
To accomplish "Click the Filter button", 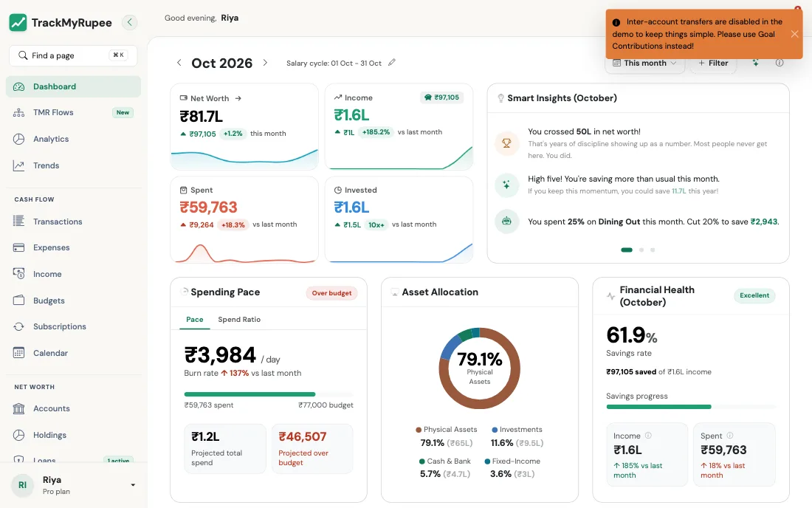I will (713, 63).
